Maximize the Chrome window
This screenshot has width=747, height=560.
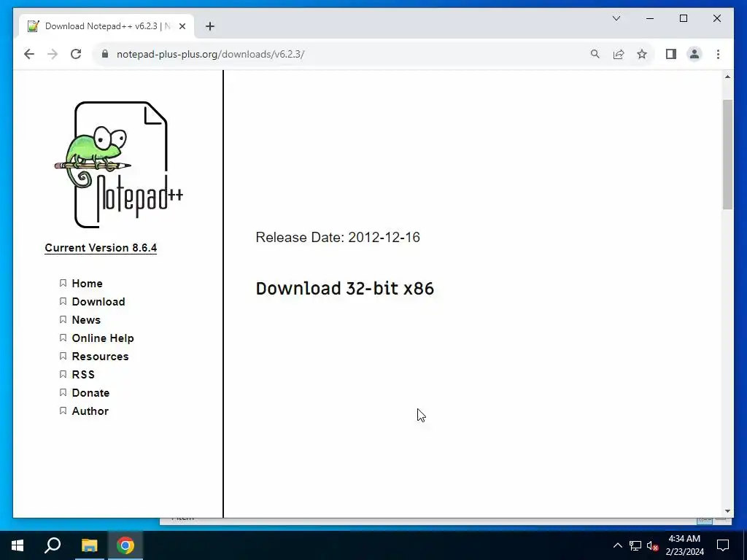click(683, 18)
